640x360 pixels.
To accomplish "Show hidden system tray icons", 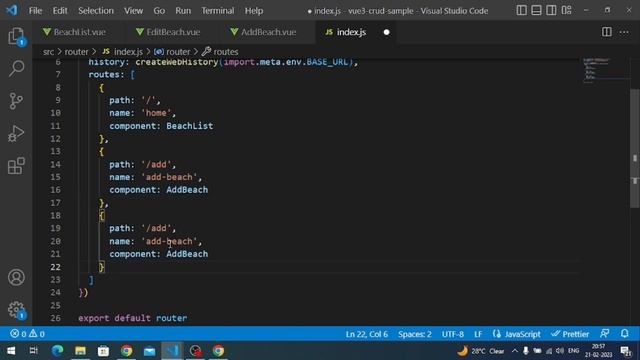I will (515, 351).
